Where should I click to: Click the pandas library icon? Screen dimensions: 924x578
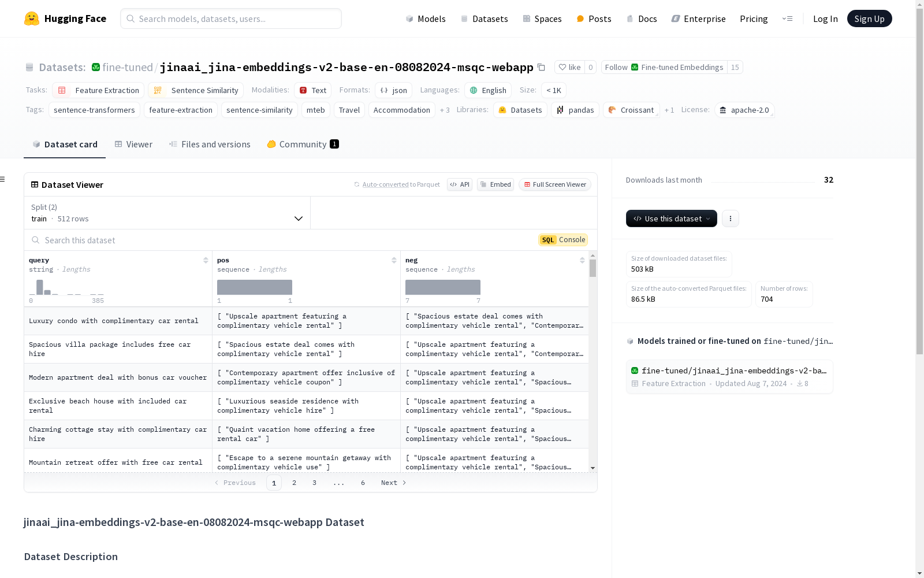[x=560, y=110]
